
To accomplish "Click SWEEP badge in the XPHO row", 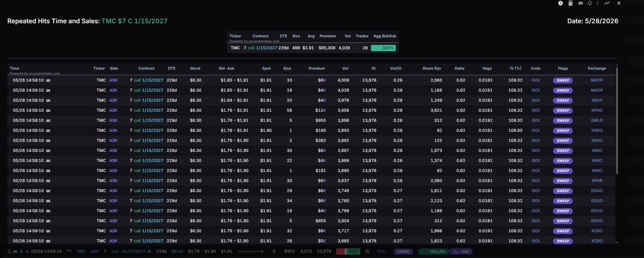I will pos(563,110).
